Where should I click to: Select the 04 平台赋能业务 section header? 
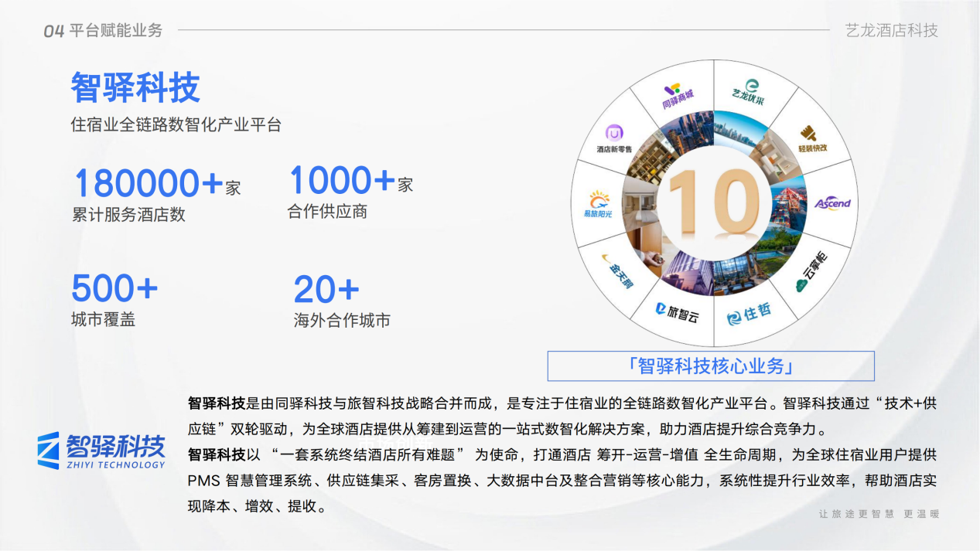(x=101, y=32)
